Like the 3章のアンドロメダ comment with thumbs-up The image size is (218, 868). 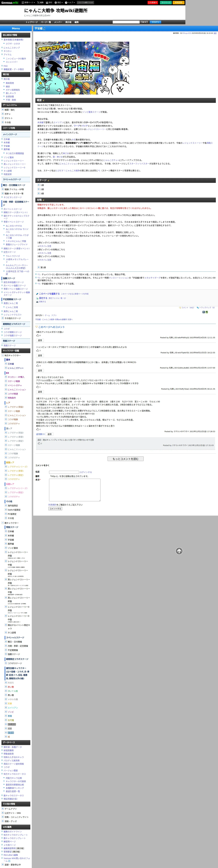tap(38, 336)
